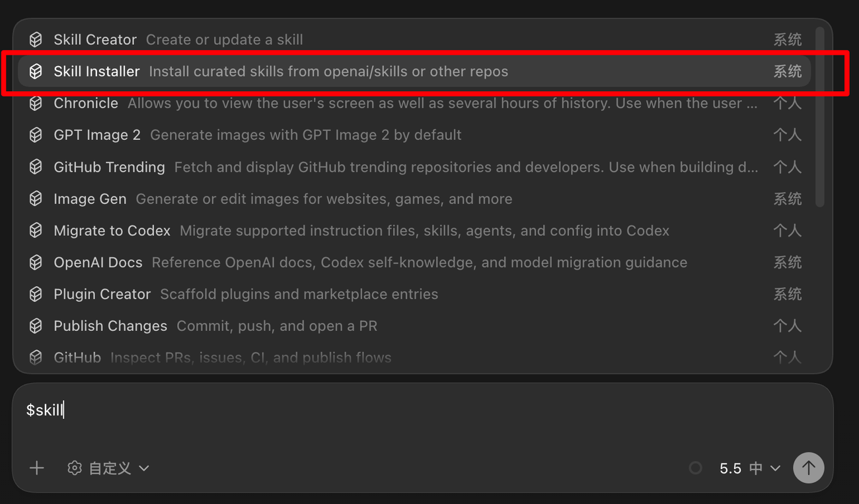Click 系统 tag on Plugin Creator row
This screenshot has height=504, width=859.
click(788, 294)
